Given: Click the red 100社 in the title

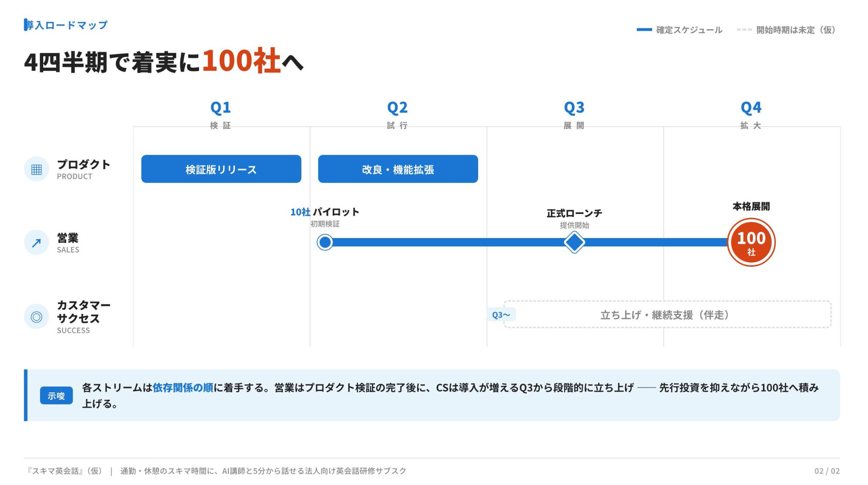Looking at the screenshot, I should pos(241,61).
